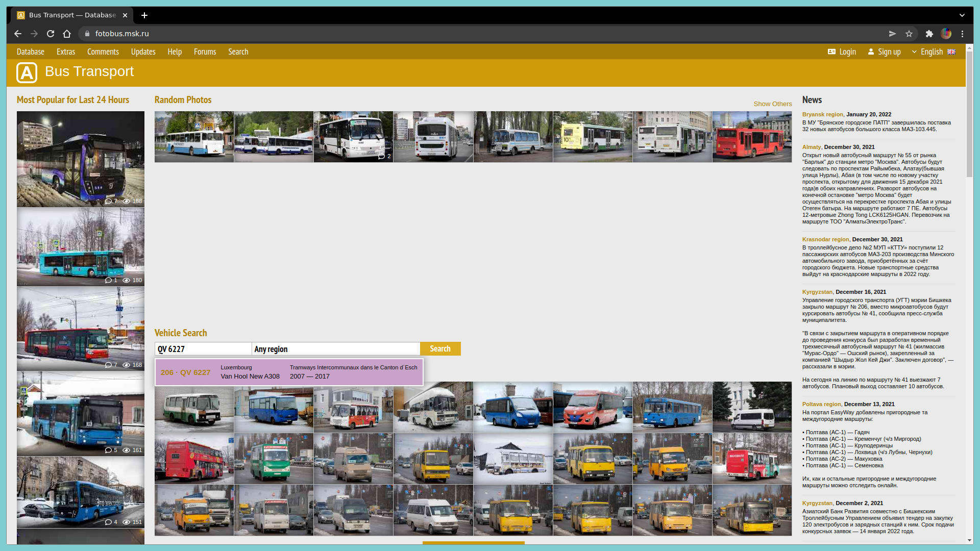Open the red bus random photo thumbnail
The width and height of the screenshot is (980, 551).
point(752,137)
